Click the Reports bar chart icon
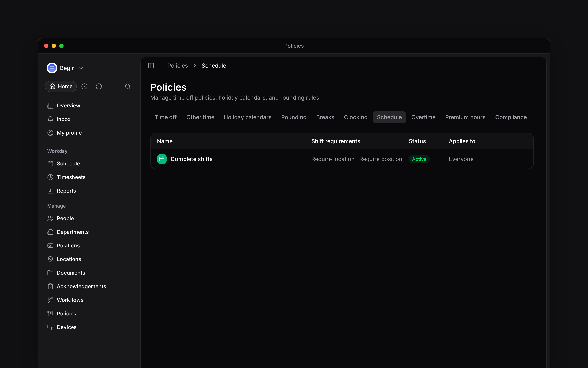 click(50, 191)
